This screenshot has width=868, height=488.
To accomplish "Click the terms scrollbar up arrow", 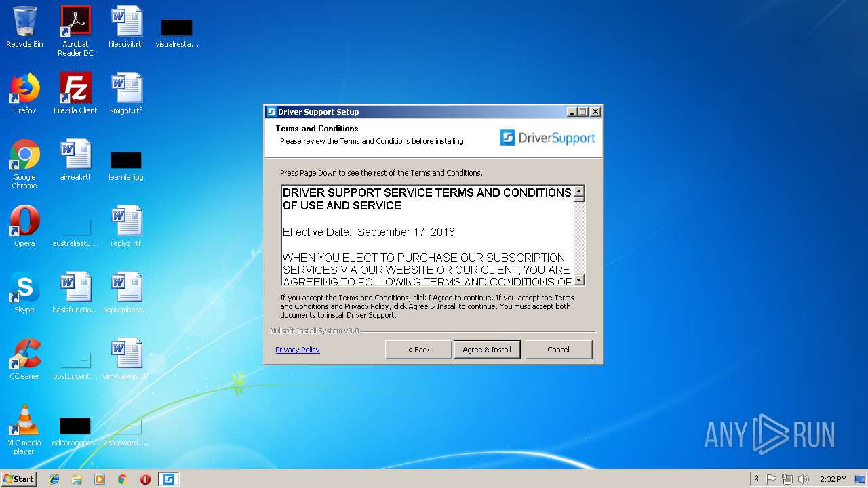I will click(x=579, y=192).
